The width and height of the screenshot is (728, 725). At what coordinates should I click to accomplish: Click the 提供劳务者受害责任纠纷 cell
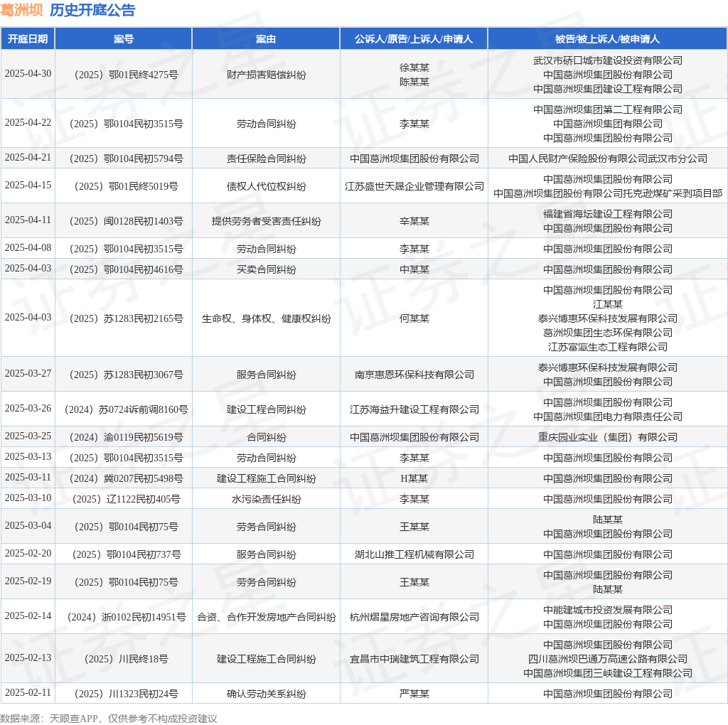266,221
